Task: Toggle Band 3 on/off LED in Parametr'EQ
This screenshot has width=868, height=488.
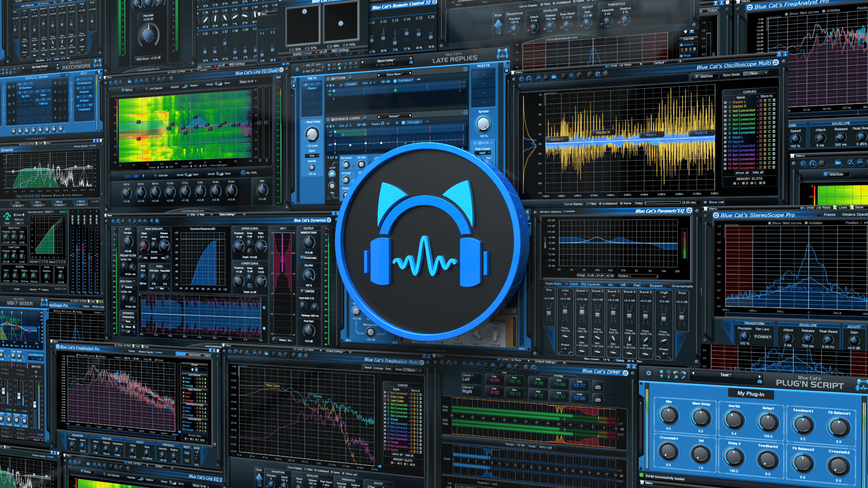Action: tap(613, 296)
